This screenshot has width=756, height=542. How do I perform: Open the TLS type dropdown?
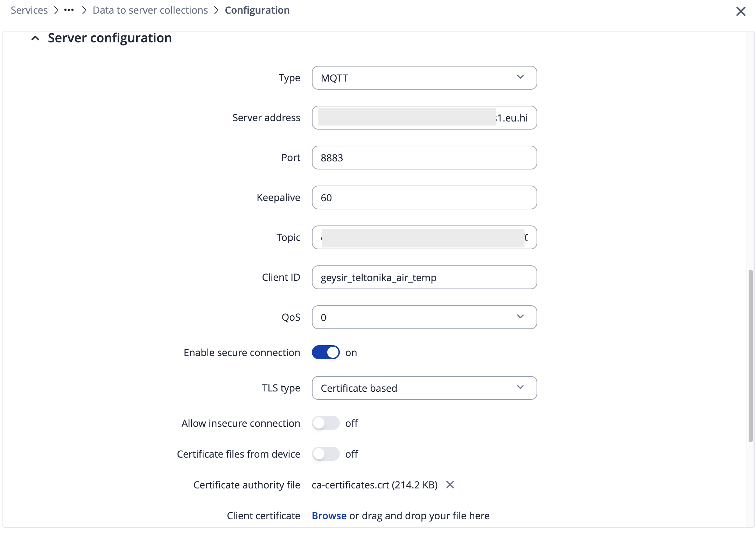coord(424,388)
